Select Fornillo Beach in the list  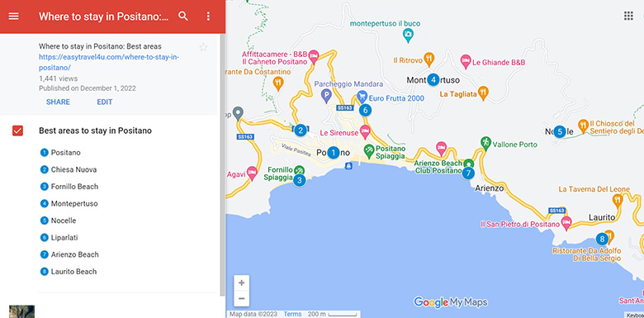[74, 187]
